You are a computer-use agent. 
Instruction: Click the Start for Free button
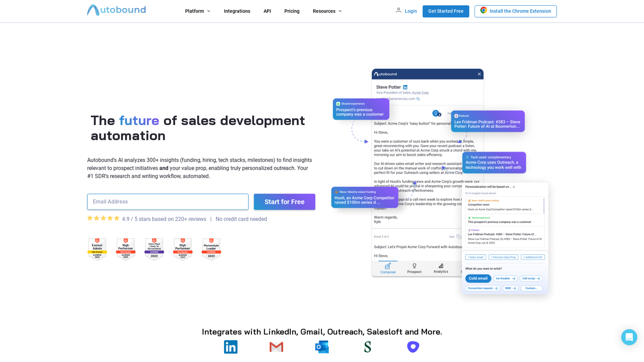tap(285, 202)
